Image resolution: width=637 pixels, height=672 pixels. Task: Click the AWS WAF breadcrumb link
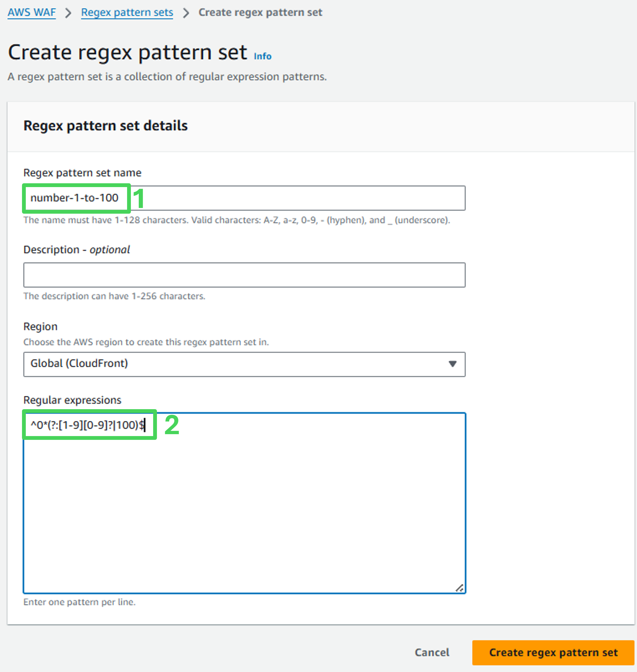[31, 12]
